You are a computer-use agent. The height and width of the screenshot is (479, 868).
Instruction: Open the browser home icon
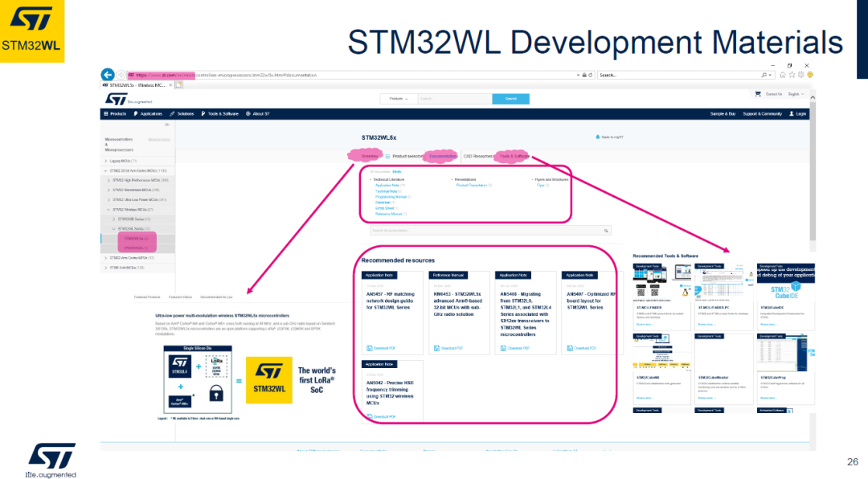tap(783, 75)
